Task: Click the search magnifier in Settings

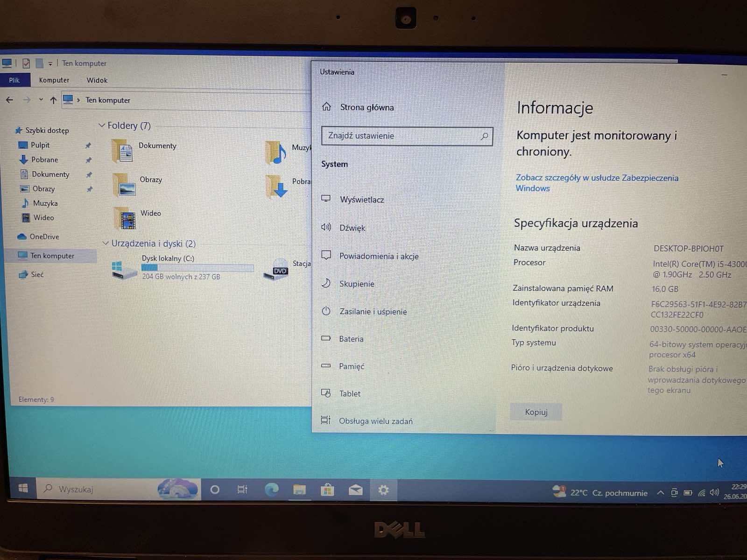Action: [x=485, y=136]
